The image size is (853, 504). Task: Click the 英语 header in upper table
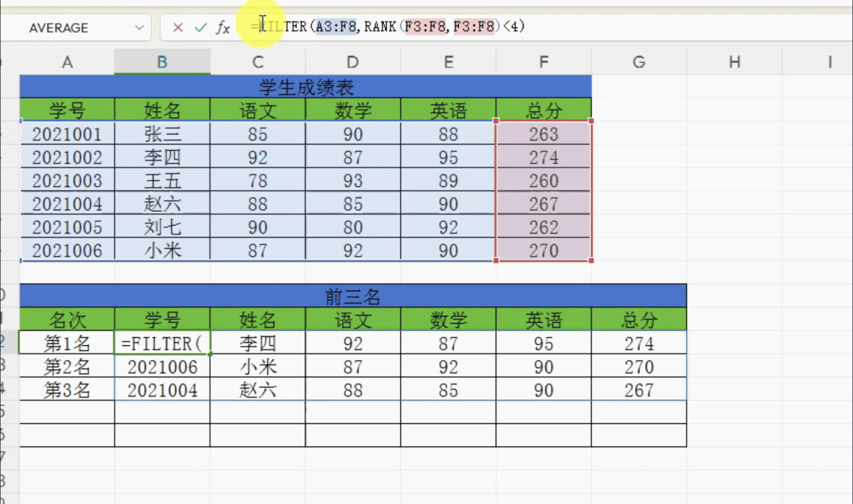point(448,110)
